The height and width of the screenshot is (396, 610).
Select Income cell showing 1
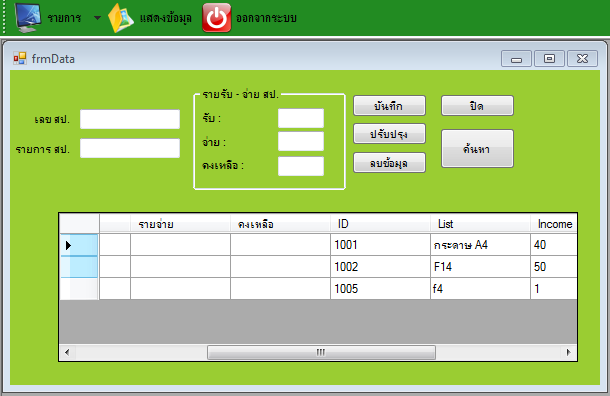[x=554, y=289]
